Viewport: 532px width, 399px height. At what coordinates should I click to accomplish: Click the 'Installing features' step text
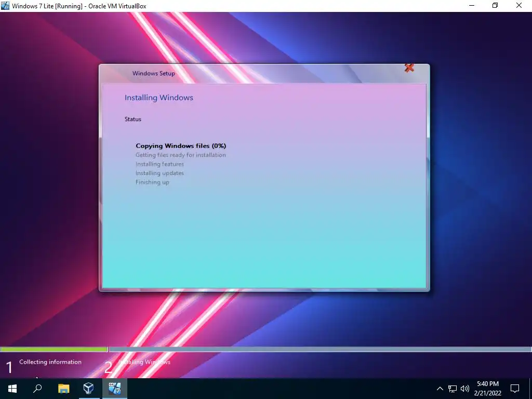point(160,164)
